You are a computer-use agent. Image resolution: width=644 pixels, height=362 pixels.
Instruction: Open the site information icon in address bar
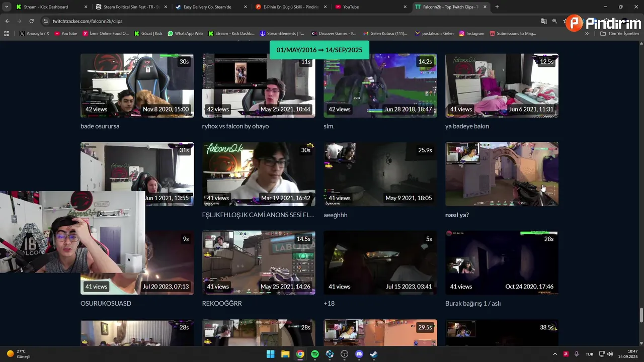[x=46, y=21]
